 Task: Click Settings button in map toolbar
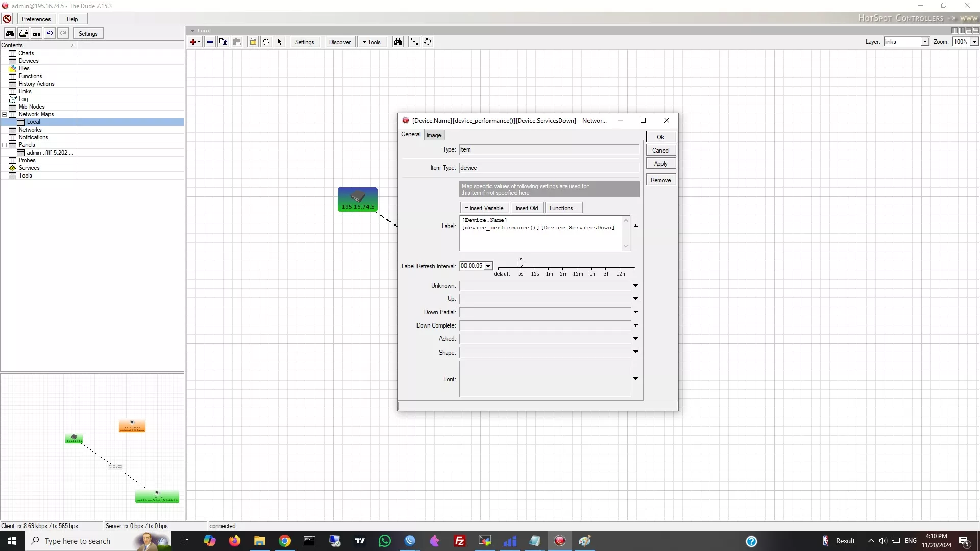[x=304, y=42]
